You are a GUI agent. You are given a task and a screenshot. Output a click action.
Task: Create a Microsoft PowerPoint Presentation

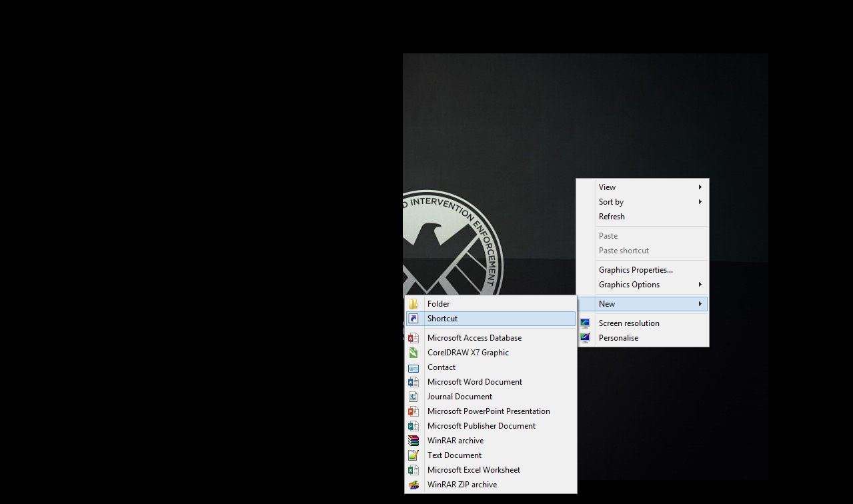[491, 411]
